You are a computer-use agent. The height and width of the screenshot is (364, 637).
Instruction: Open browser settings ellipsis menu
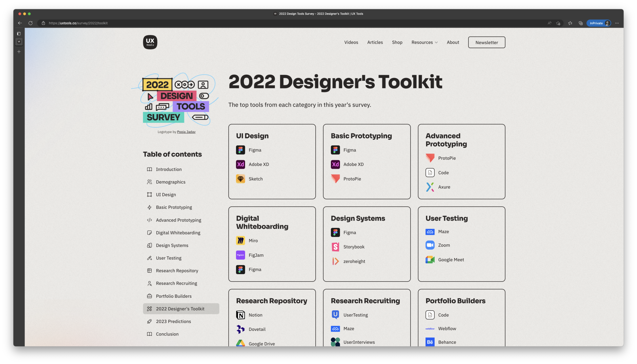(617, 23)
